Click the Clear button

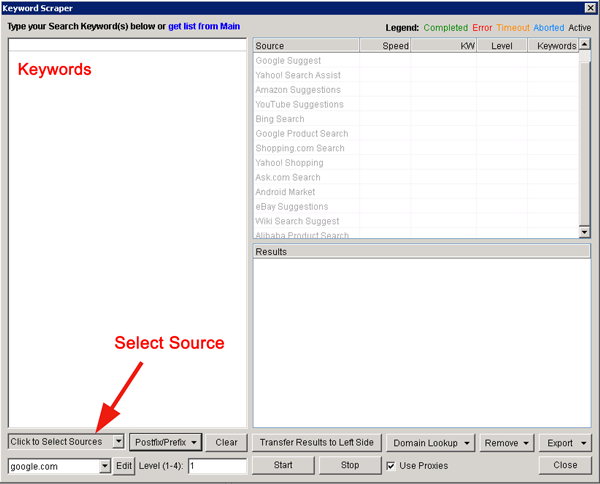coord(226,442)
